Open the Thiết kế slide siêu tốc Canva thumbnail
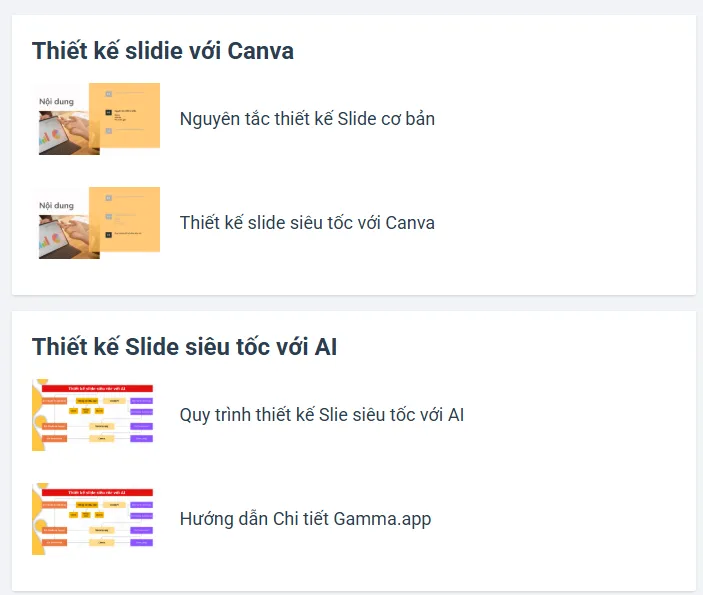This screenshot has width=703, height=595. (96, 223)
